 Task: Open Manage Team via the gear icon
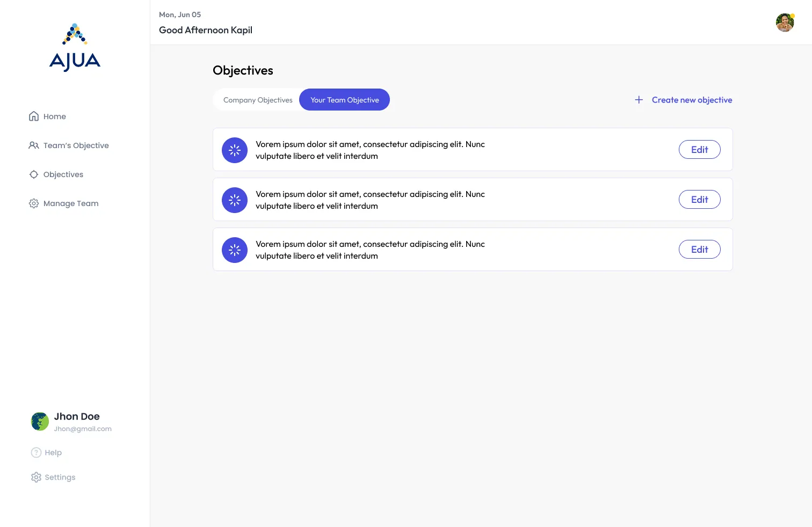click(33, 203)
